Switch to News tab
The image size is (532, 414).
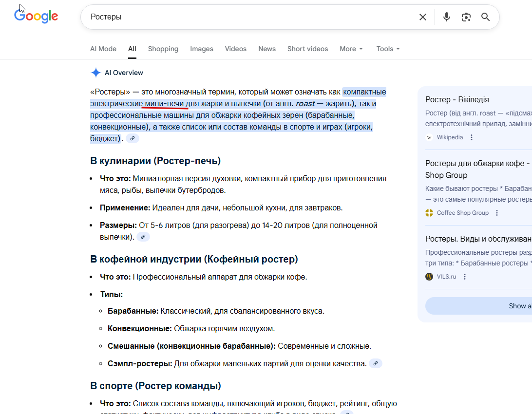click(x=266, y=49)
